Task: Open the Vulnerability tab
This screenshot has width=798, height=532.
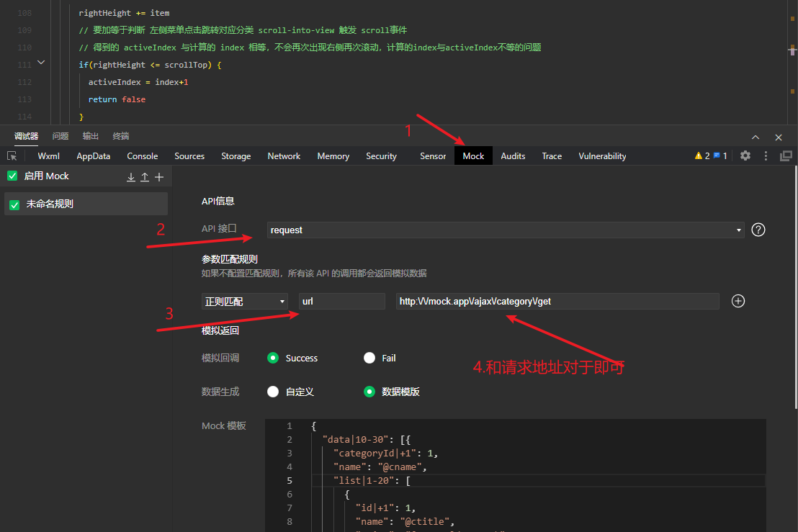Action: (602, 156)
